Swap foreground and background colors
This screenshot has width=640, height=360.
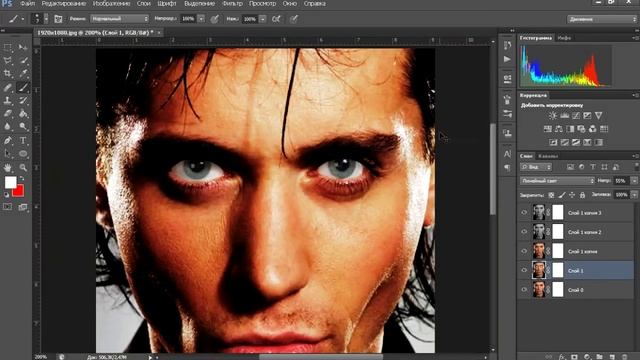22,178
